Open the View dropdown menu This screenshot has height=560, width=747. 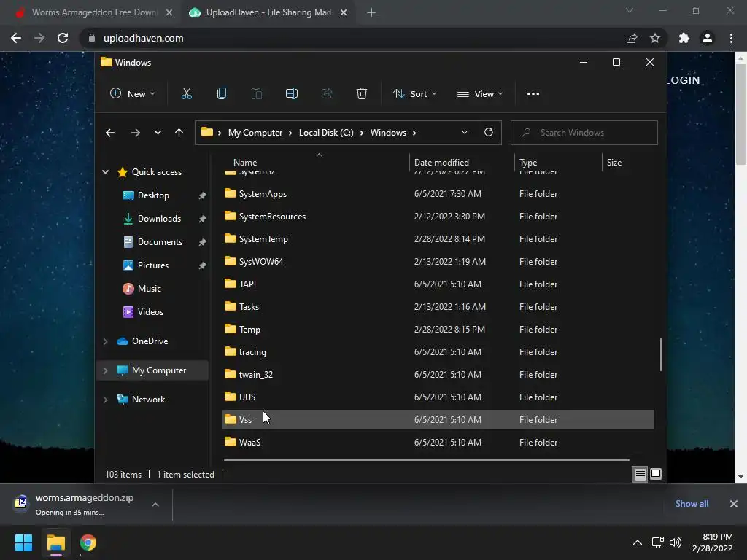point(480,94)
